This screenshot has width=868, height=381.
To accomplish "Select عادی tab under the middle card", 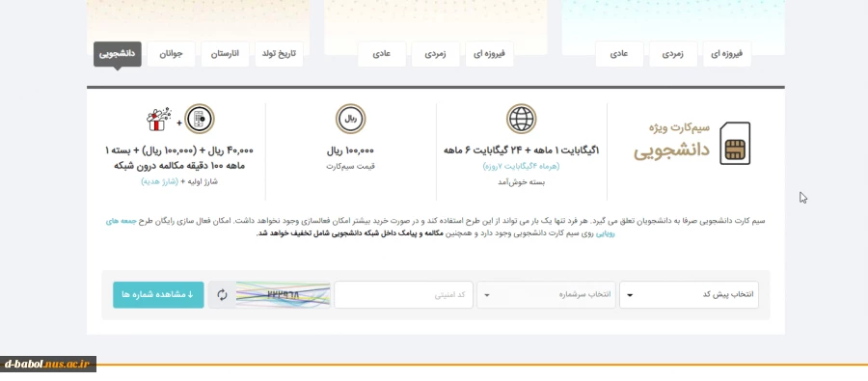I will [x=381, y=54].
